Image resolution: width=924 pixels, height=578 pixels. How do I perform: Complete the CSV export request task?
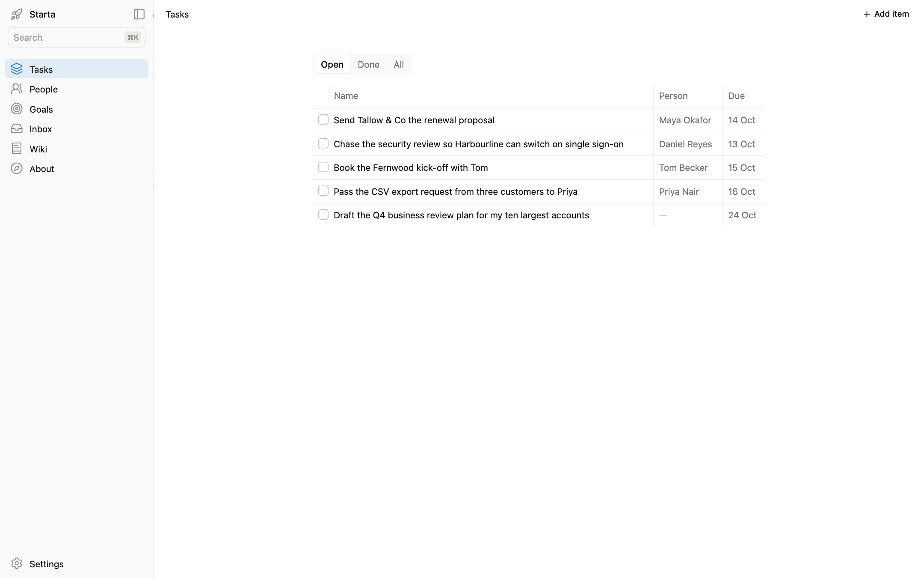(323, 191)
